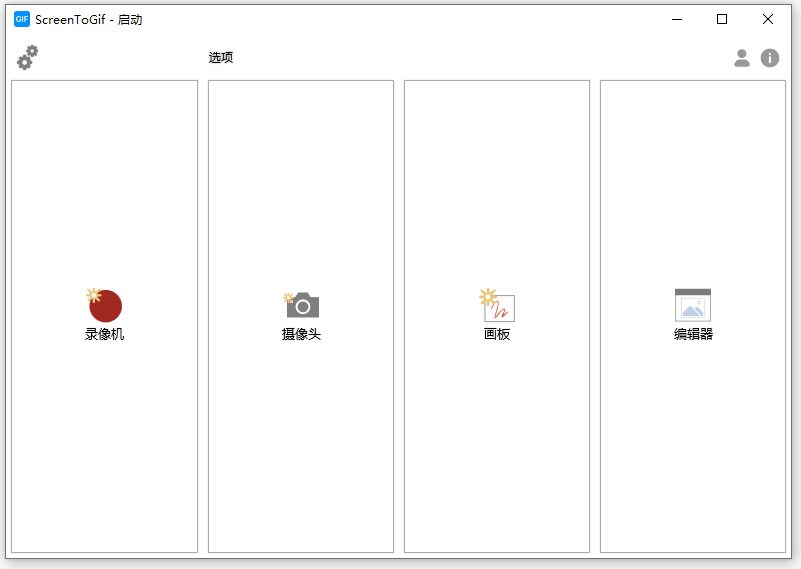801x569 pixels.
Task: Open the options gear icon
Action: [28, 57]
